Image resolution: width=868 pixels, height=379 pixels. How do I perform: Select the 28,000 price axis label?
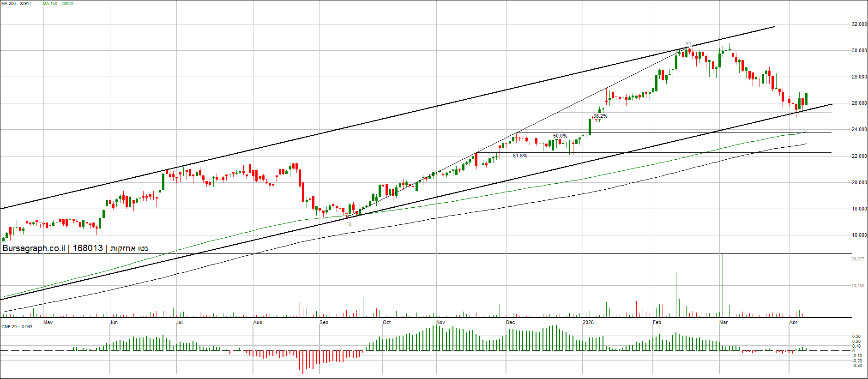(859, 77)
